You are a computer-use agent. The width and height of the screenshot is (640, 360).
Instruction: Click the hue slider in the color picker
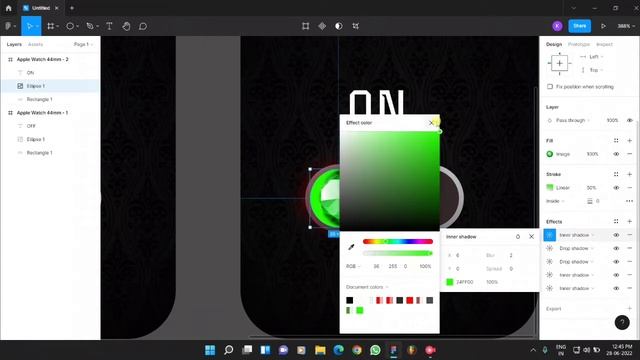click(398, 242)
